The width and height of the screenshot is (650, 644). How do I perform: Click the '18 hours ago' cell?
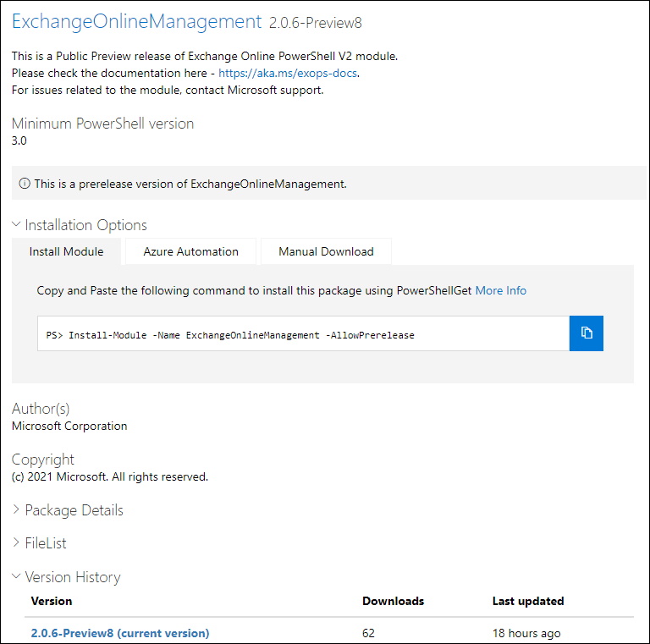526,633
